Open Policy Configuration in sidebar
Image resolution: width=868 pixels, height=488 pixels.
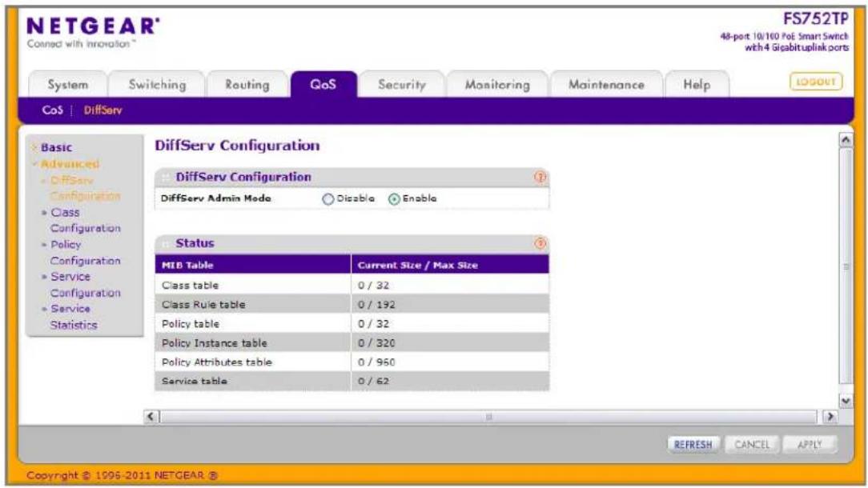[85, 252]
